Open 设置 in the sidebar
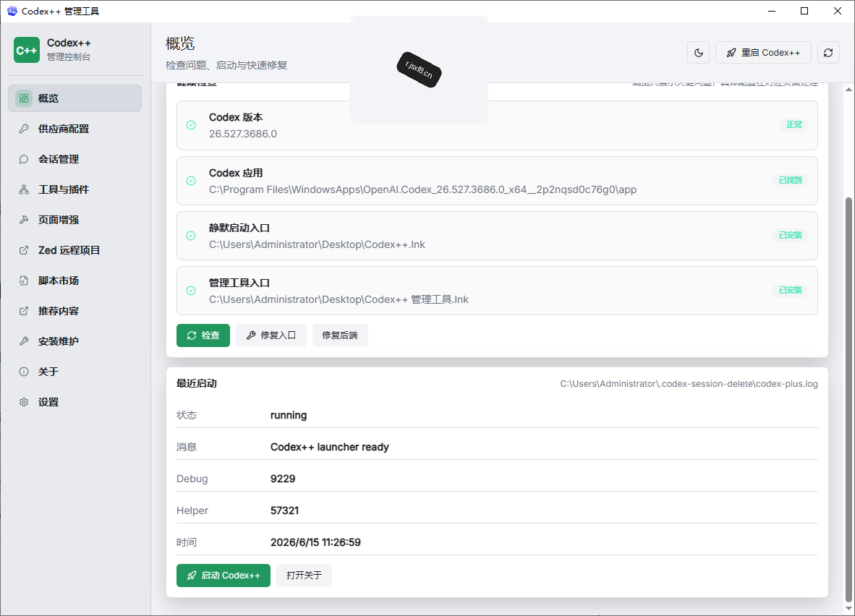The width and height of the screenshot is (855, 616). 75,402
